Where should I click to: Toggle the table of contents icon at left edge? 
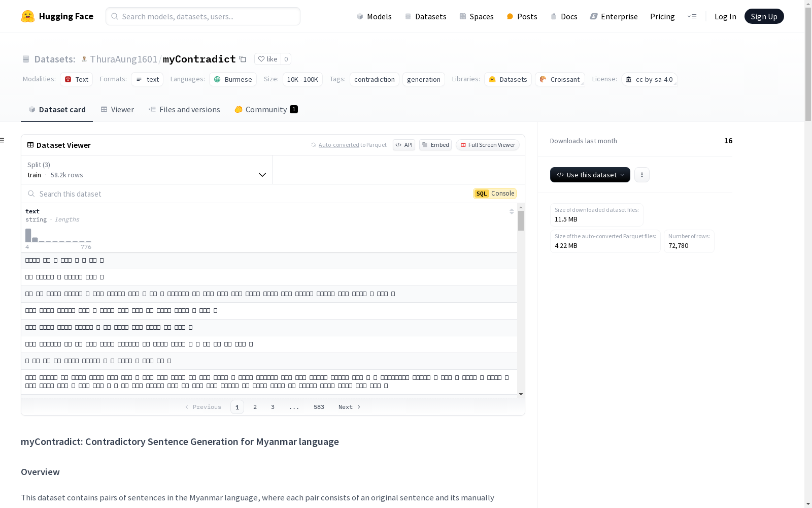3,140
